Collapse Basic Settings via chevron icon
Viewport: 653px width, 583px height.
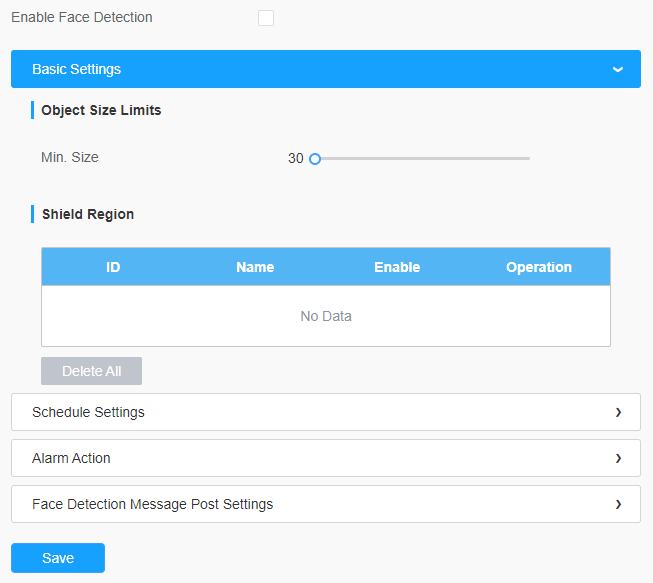(618, 70)
